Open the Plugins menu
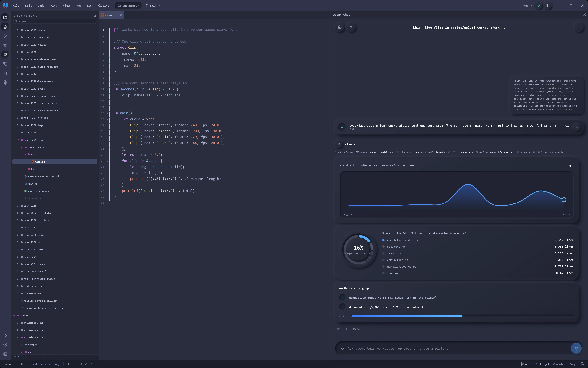 click(103, 6)
